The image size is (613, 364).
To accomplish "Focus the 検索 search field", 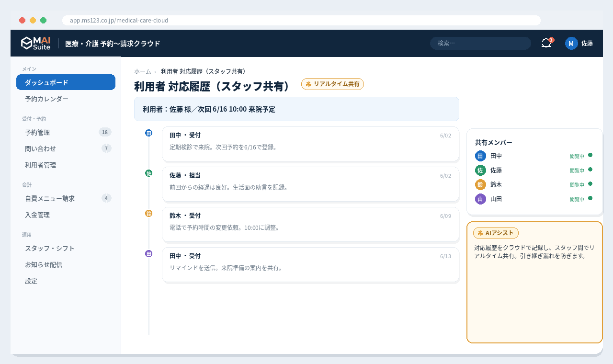I will pos(480,43).
